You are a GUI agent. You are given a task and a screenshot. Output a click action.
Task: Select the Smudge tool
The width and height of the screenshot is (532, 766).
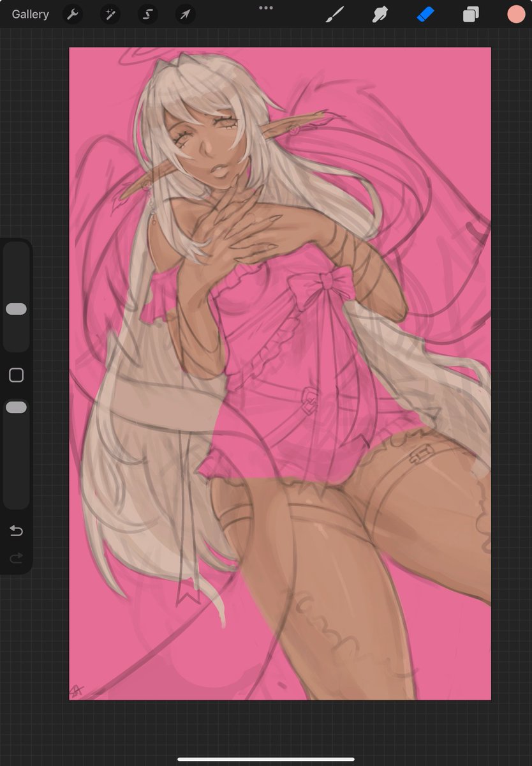coord(380,14)
